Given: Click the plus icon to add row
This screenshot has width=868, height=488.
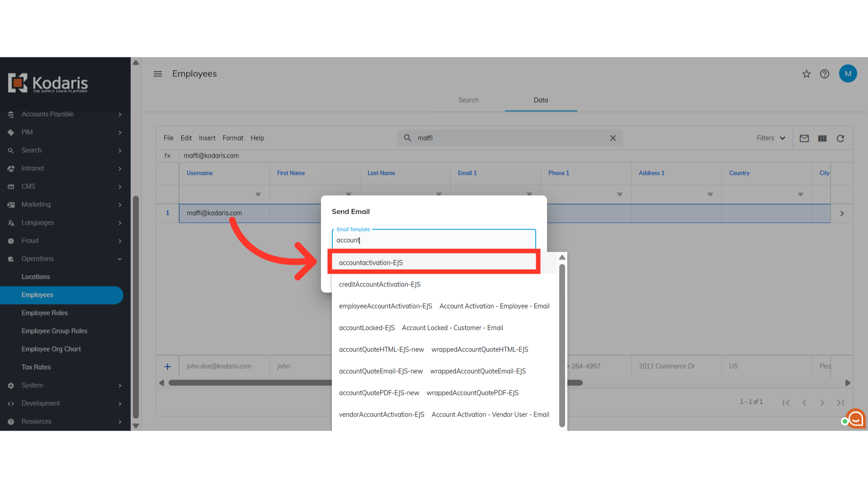Looking at the screenshot, I should (x=167, y=366).
